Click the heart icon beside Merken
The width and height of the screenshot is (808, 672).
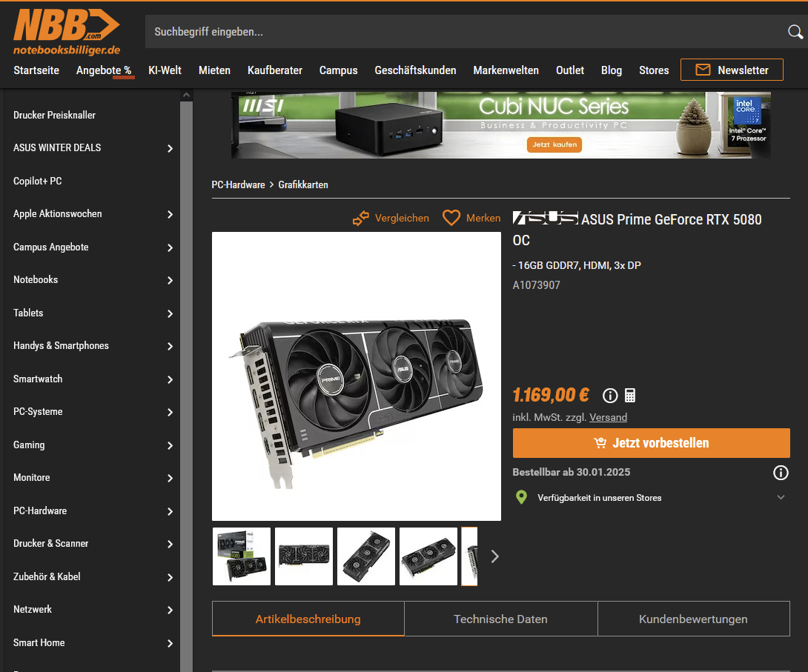[451, 218]
